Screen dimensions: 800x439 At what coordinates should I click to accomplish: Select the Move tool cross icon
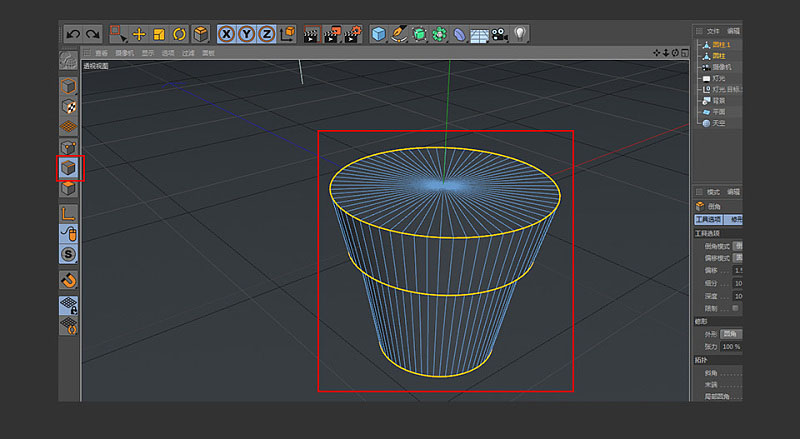click(x=139, y=34)
